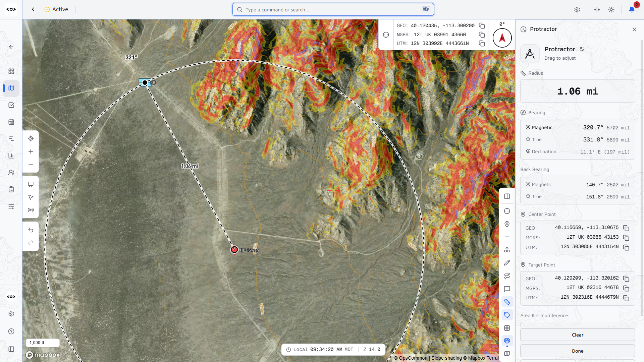Click the Mapbox logo link
The width and height of the screenshot is (644, 362).
tap(43, 355)
